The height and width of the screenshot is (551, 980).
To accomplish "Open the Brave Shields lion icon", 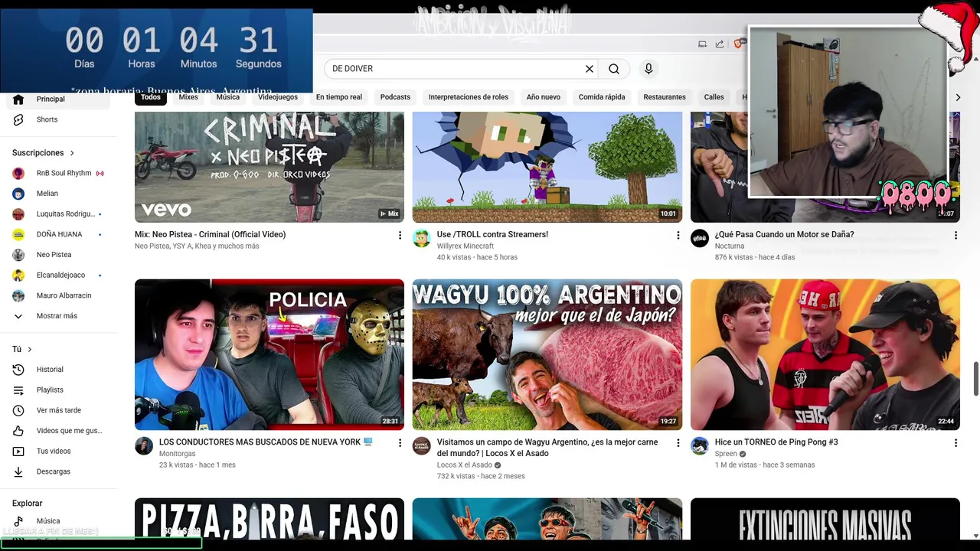I will [737, 44].
